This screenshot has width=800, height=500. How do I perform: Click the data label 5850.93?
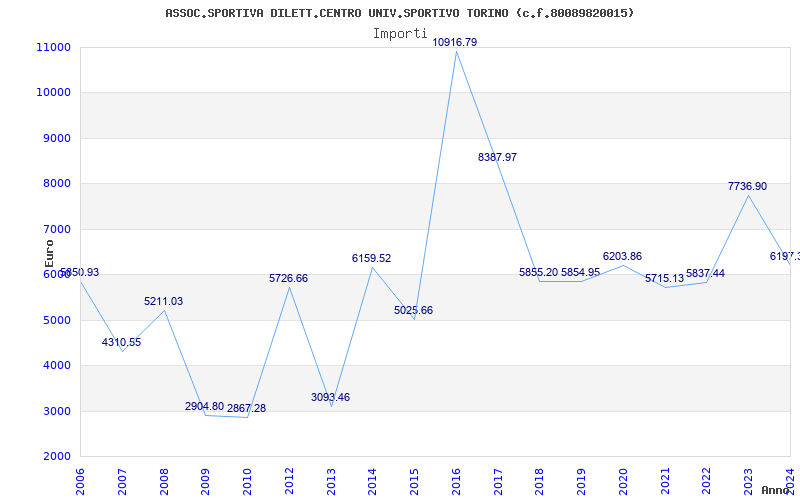pyautogui.click(x=80, y=272)
